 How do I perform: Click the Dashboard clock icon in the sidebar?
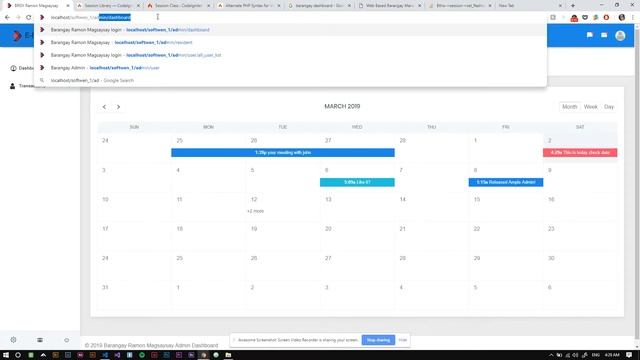pyautogui.click(x=13, y=68)
